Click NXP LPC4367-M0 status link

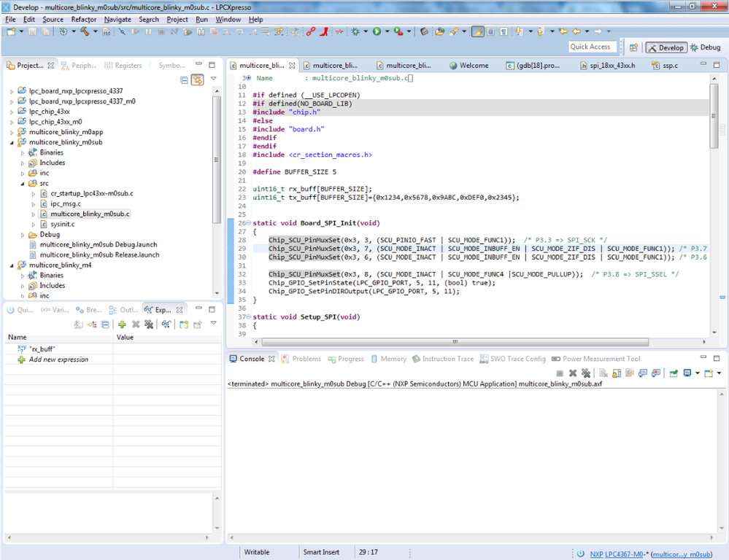[617, 554]
